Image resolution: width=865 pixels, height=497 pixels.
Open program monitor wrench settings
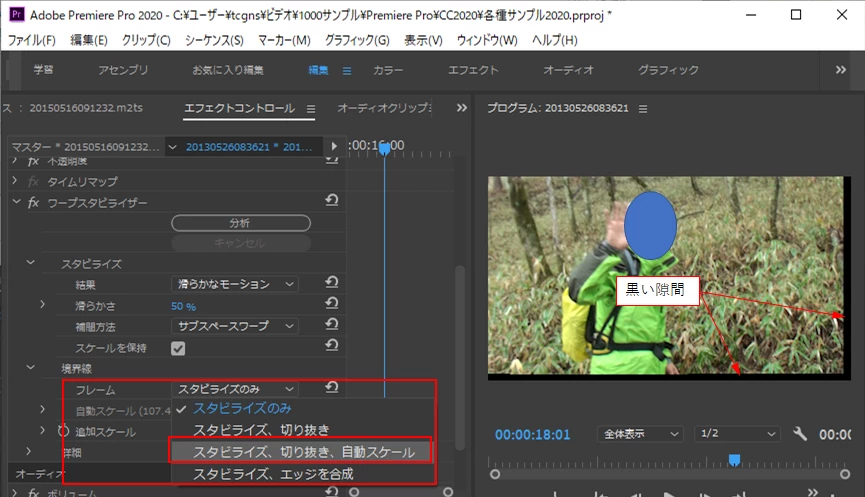tap(800, 434)
